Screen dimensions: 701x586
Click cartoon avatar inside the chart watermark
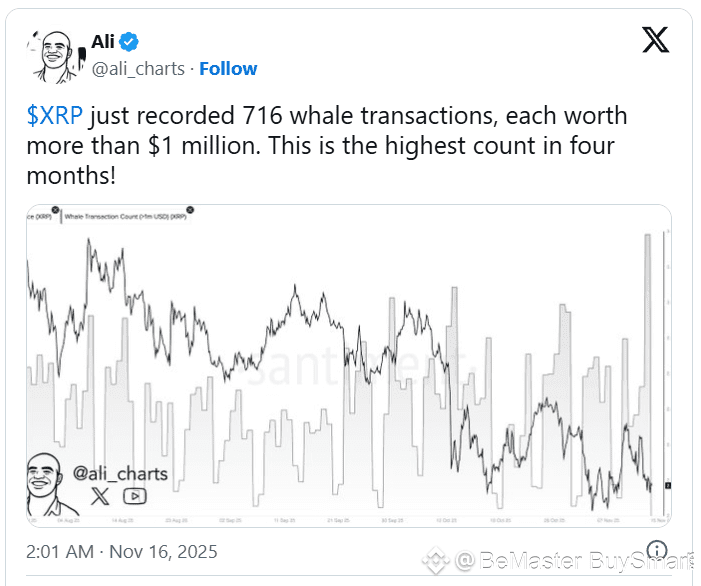pos(48,480)
